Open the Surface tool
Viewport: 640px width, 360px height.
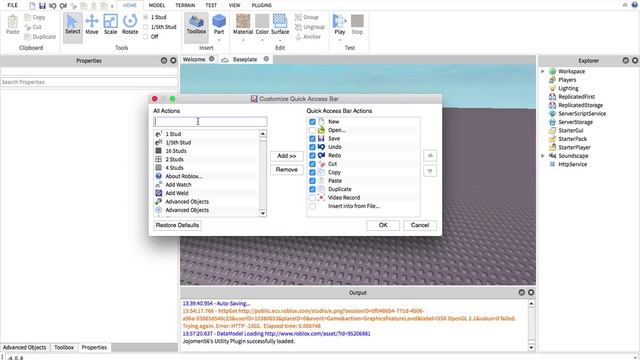280,24
